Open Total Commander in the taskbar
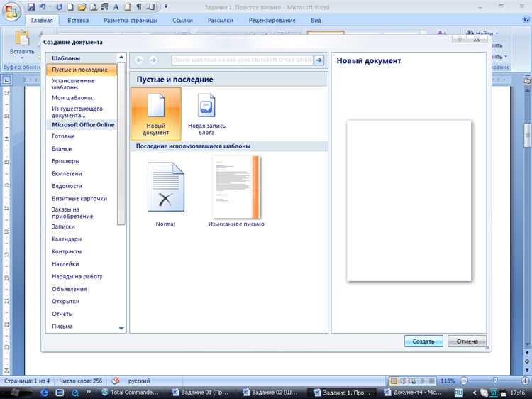This screenshot has width=532, height=399. [131, 392]
